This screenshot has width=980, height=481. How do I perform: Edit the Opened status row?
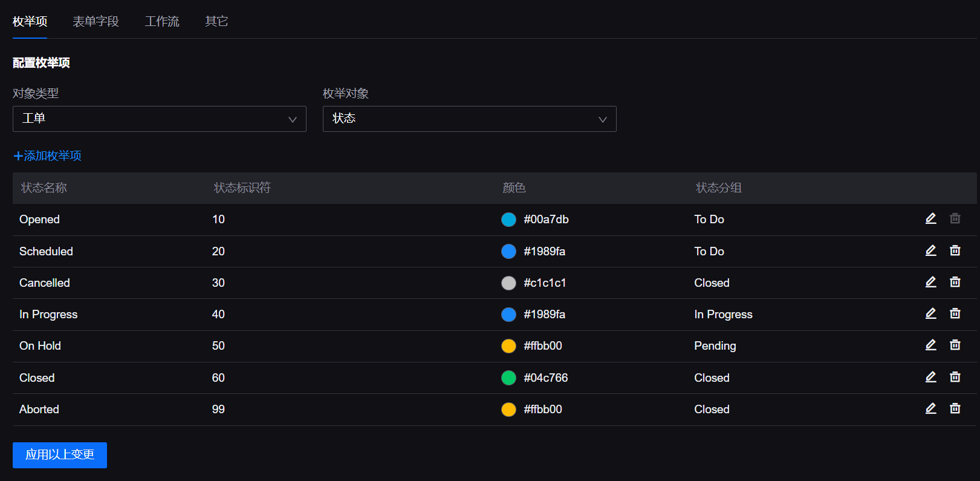930,219
